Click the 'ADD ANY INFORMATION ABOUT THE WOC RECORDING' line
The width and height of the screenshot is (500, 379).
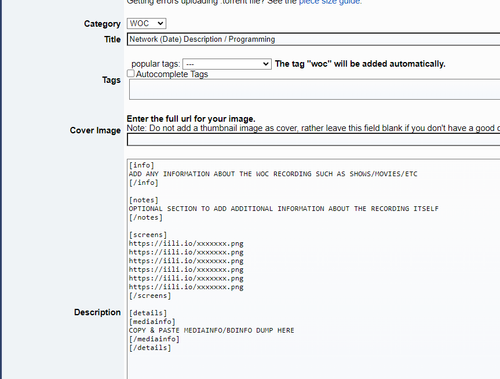(273, 174)
